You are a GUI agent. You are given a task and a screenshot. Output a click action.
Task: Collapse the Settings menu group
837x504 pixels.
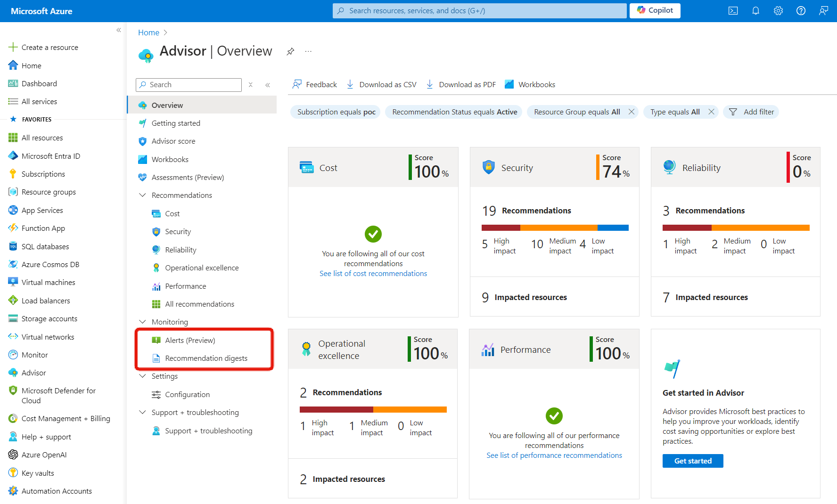(142, 376)
